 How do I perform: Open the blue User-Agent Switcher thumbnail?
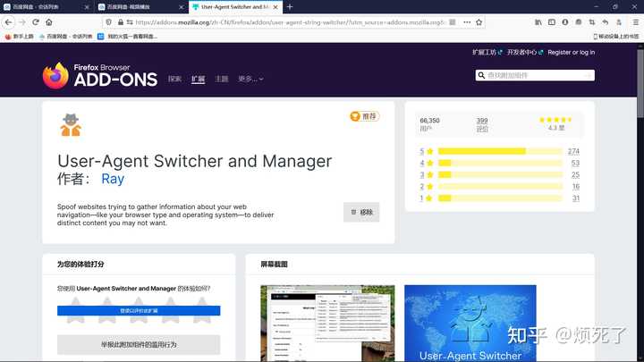coord(470,324)
